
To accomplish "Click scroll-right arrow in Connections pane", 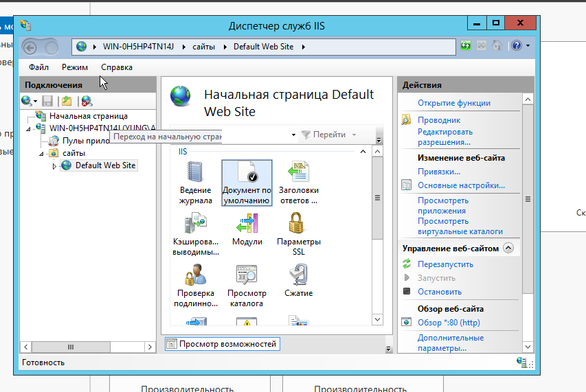I will (150, 347).
